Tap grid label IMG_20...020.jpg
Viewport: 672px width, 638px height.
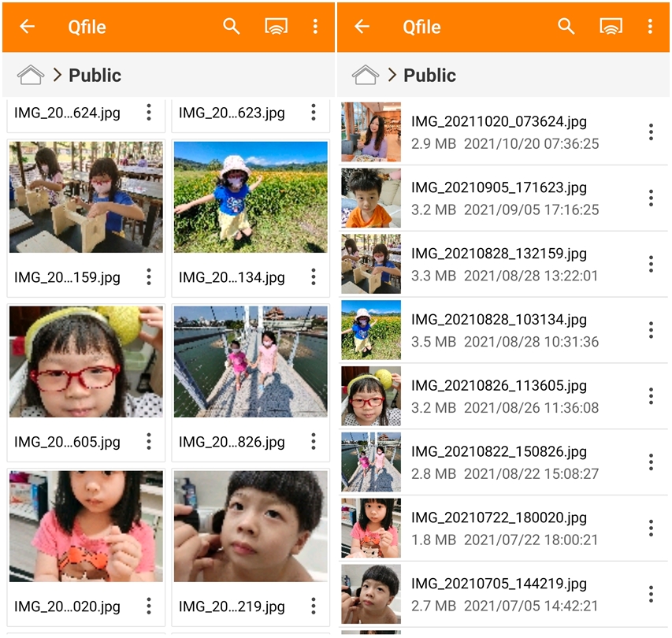(67, 606)
